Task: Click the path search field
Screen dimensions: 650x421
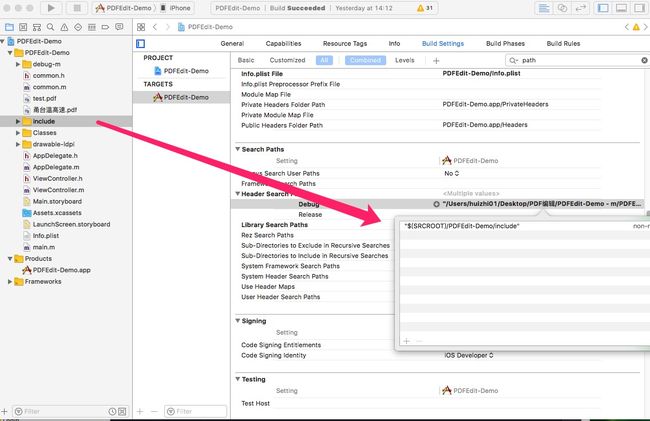Action: [577, 60]
